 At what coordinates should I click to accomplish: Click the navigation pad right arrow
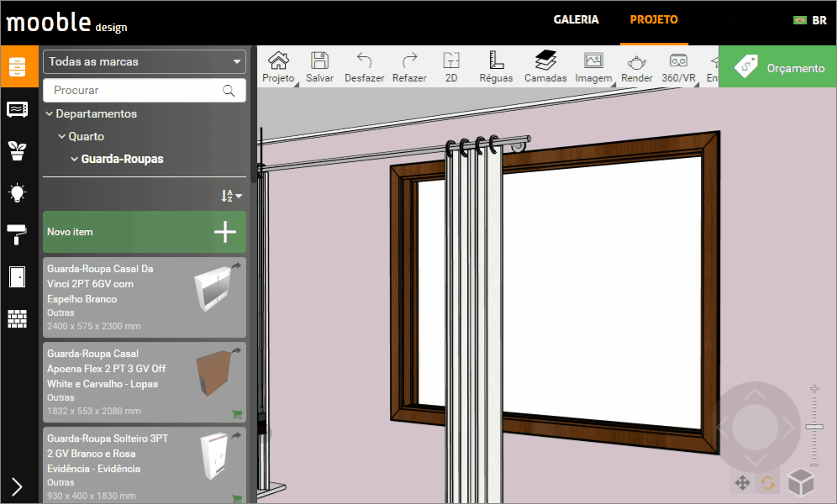click(x=789, y=427)
